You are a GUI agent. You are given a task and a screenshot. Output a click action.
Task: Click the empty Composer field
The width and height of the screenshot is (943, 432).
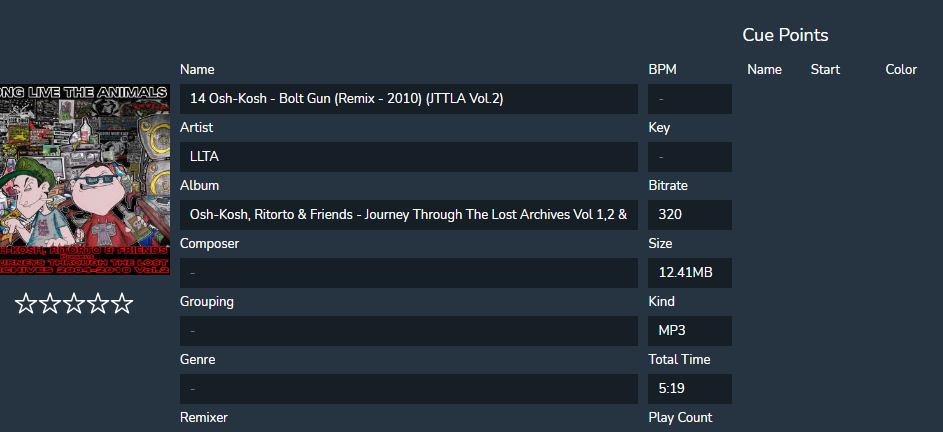408,273
